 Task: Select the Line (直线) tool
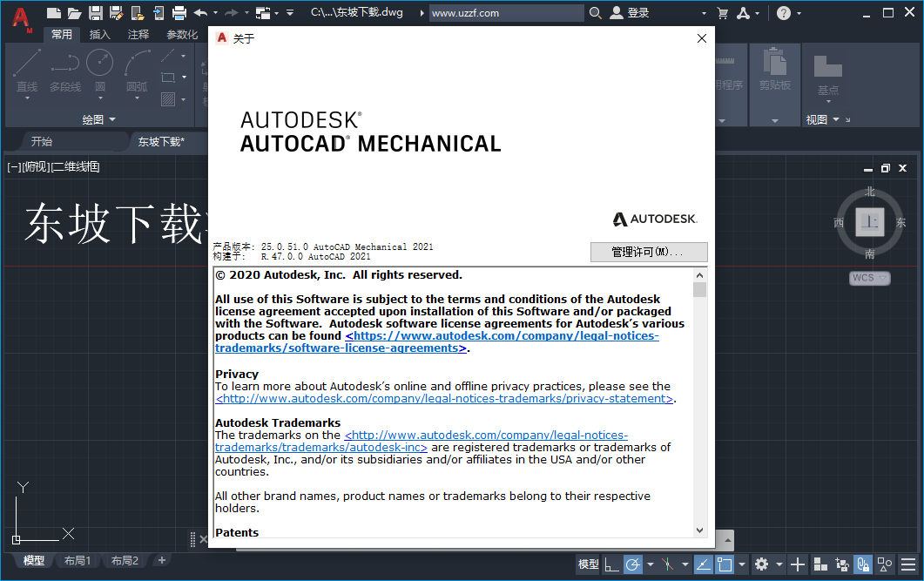coord(27,70)
